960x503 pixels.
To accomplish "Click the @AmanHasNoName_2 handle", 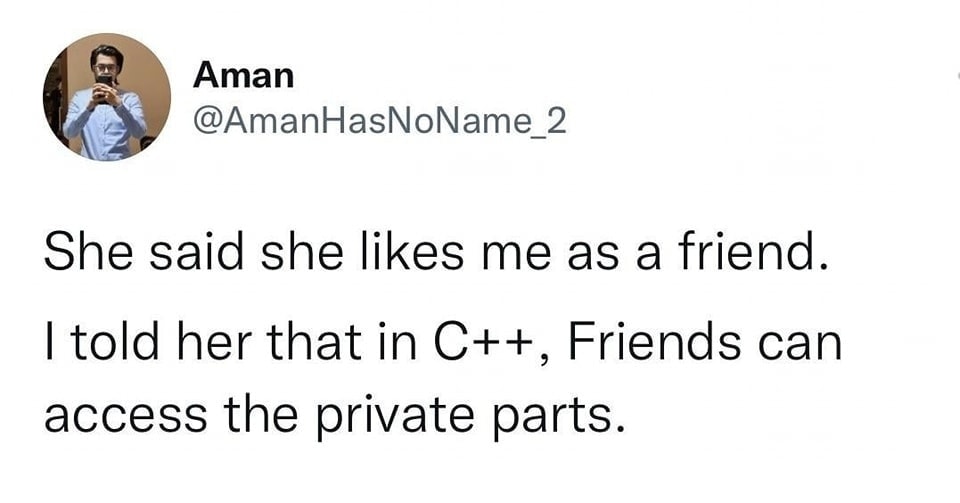I will pyautogui.click(x=379, y=121).
